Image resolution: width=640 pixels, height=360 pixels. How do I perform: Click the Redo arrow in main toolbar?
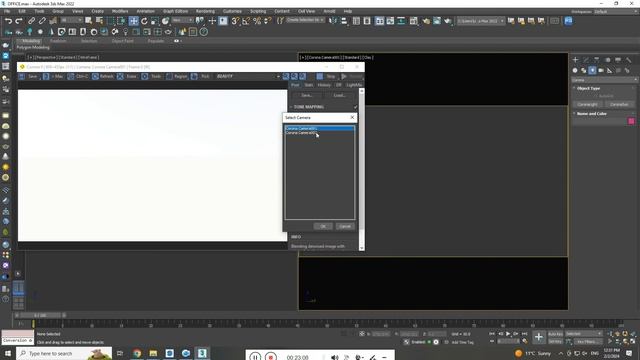click(x=19, y=21)
